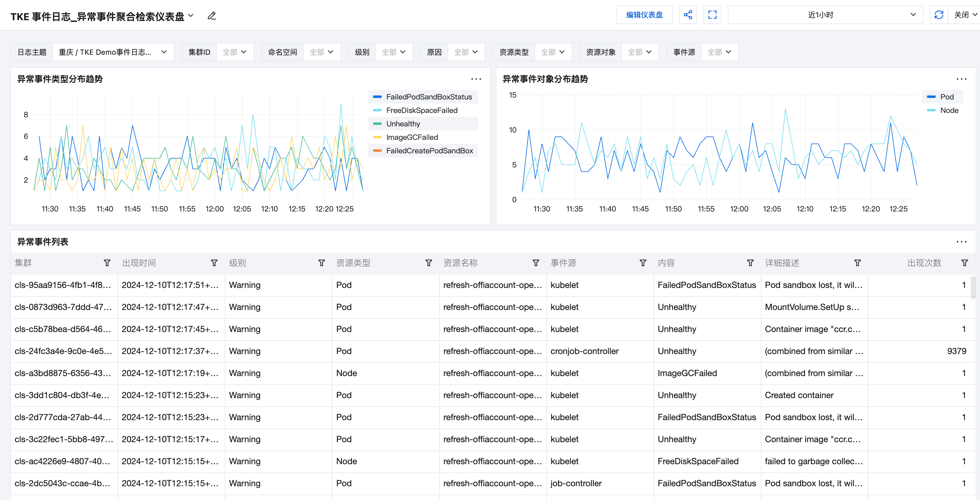Open the 资源对象 filter dropdown
980x500 pixels.
click(x=640, y=52)
